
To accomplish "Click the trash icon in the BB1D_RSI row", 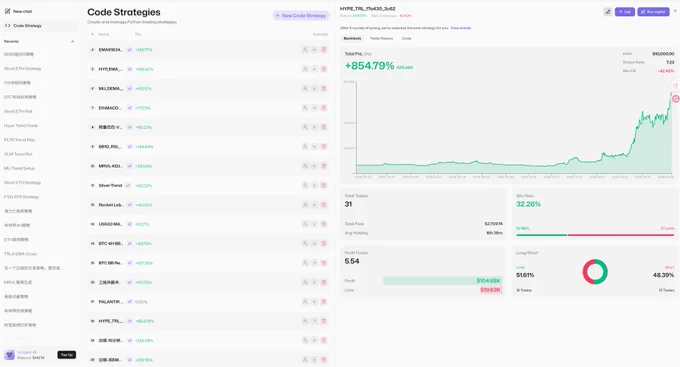I will click(x=324, y=147).
